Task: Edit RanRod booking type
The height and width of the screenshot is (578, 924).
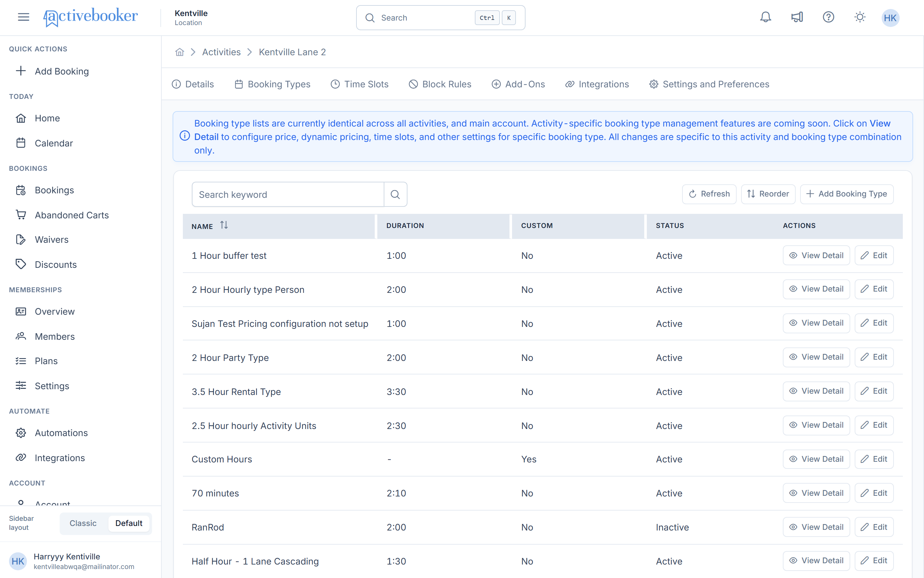Action: coord(874,527)
